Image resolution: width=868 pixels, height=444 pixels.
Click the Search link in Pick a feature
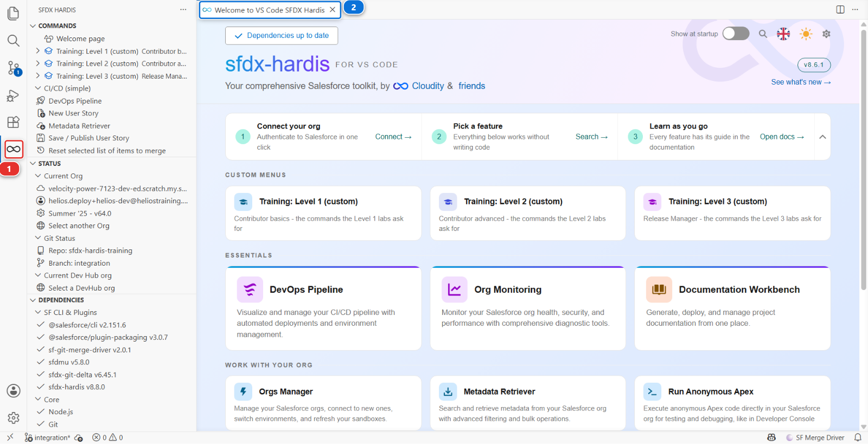pyautogui.click(x=591, y=137)
